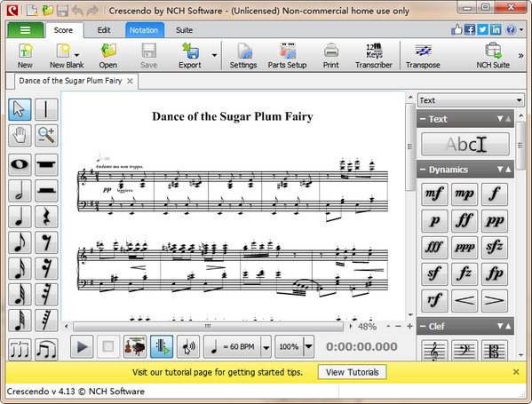
Task: Open the green main menu button
Action: (x=26, y=30)
